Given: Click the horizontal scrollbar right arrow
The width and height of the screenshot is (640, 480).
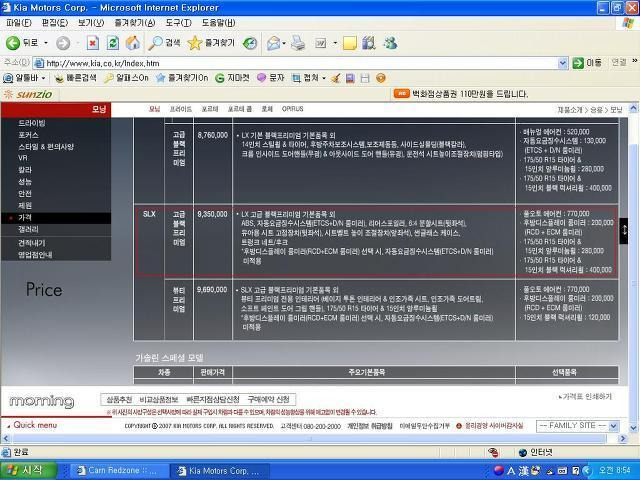Looking at the screenshot, I should [622, 439].
